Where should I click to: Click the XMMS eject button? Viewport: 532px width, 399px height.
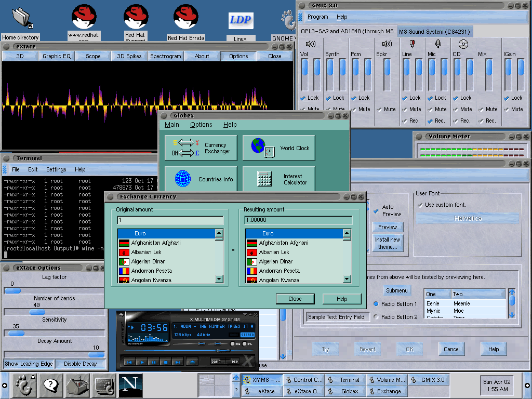coord(192,362)
